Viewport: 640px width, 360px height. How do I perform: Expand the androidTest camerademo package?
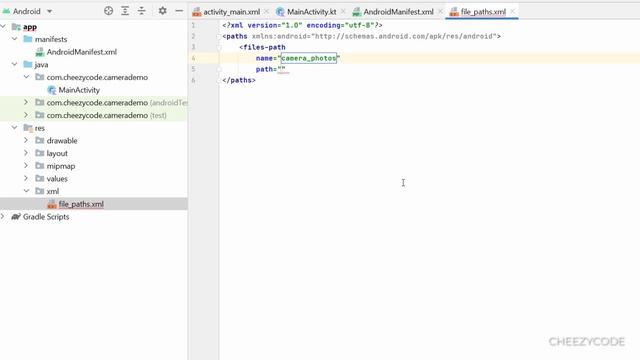coord(27,102)
